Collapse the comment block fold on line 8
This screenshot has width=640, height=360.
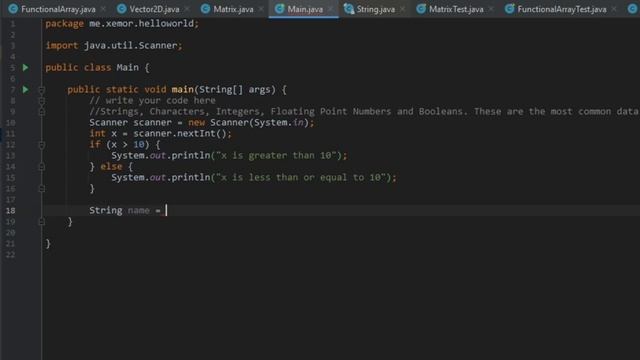click(x=41, y=101)
